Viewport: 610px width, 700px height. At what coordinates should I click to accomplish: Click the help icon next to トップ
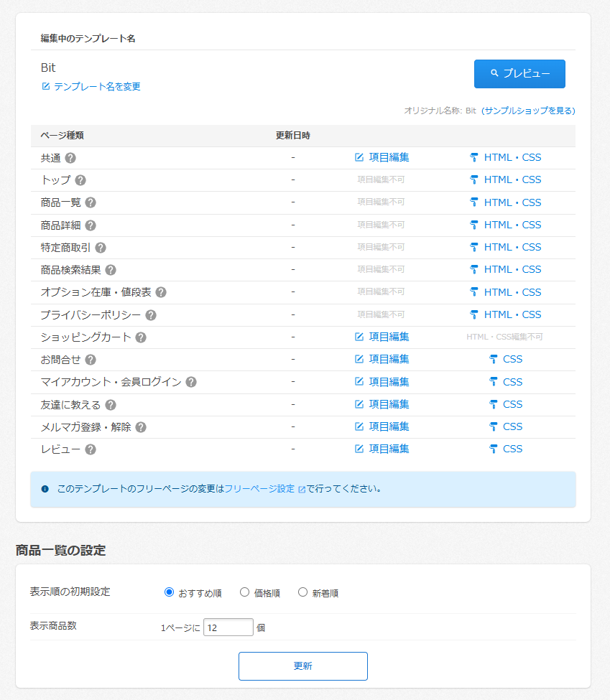pos(79,179)
